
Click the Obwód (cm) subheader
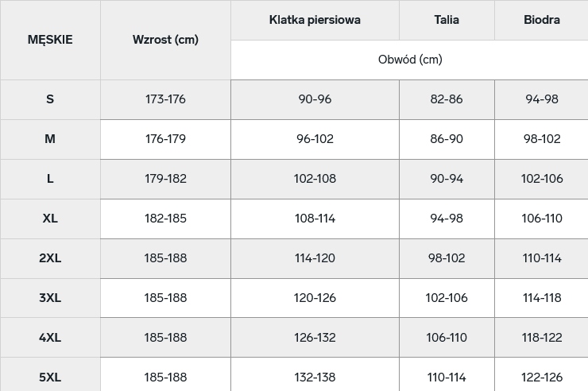click(410, 60)
